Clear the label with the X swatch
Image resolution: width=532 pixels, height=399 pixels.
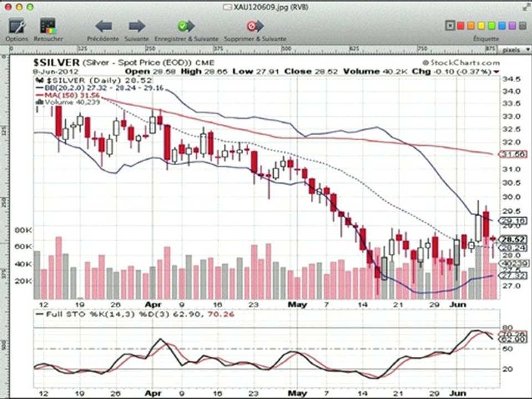pos(450,25)
